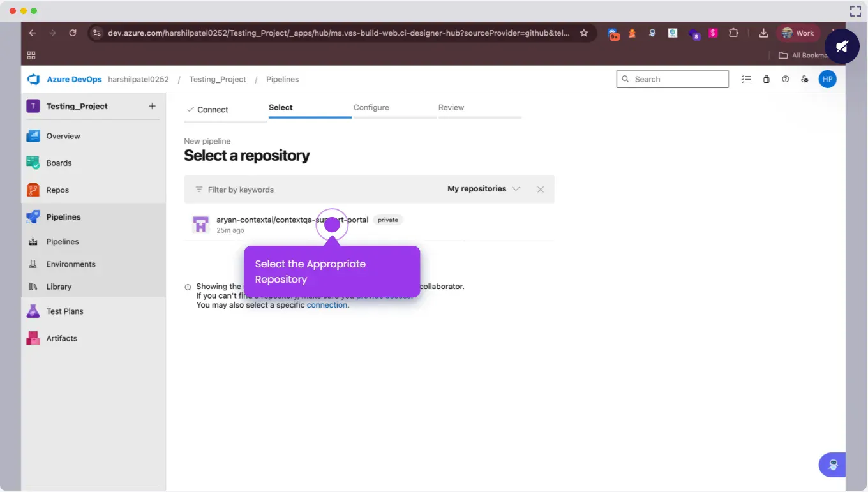
Task: Open Artifacts section
Action: click(x=61, y=338)
